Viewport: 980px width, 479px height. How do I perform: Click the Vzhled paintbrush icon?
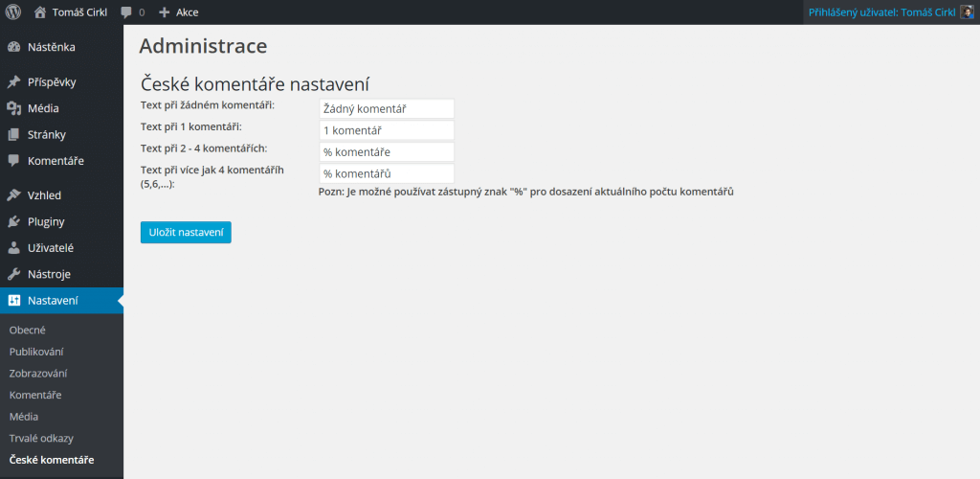pyautogui.click(x=13, y=195)
